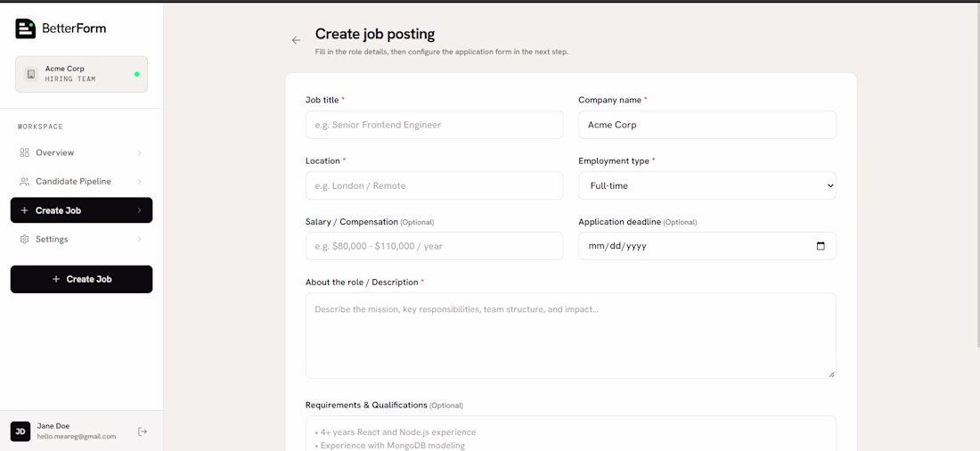Open the Overview workspace page
The width and height of the screenshot is (980, 451).
click(x=81, y=152)
